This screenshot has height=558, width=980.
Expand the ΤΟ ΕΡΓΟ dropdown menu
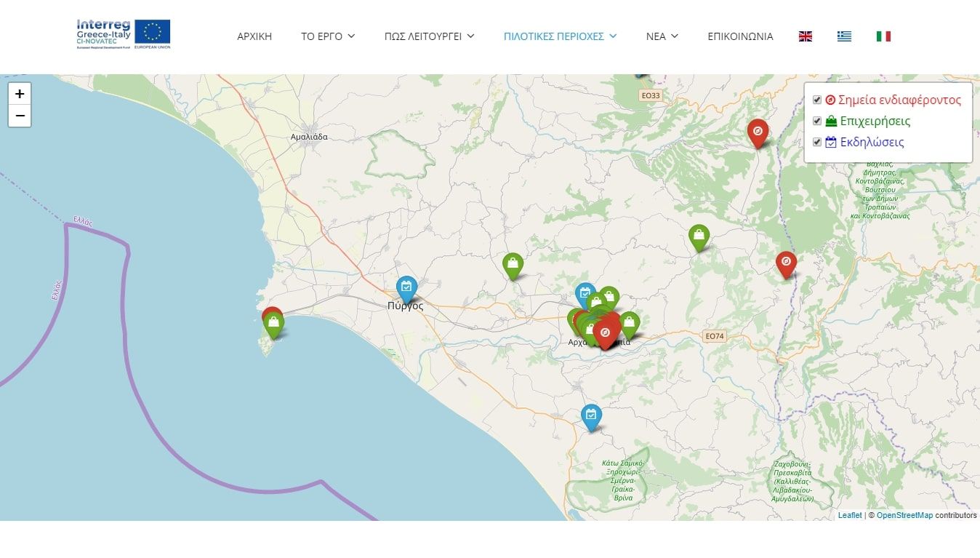328,36
